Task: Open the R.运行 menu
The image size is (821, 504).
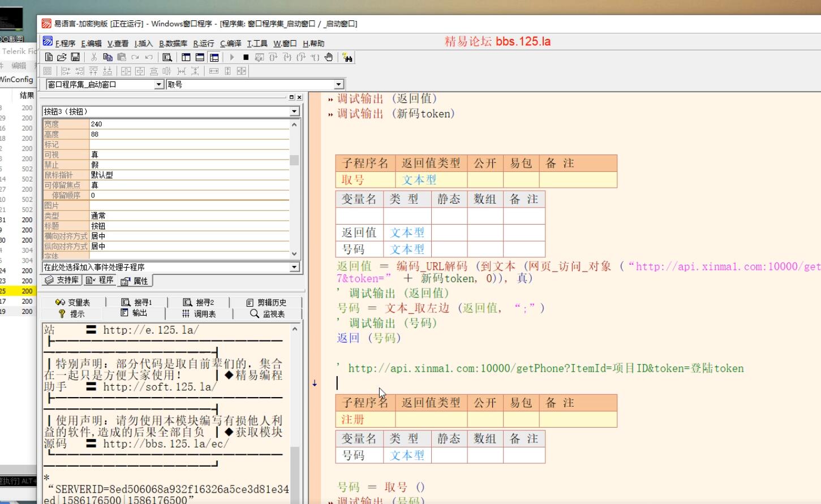Action: pyautogui.click(x=204, y=43)
